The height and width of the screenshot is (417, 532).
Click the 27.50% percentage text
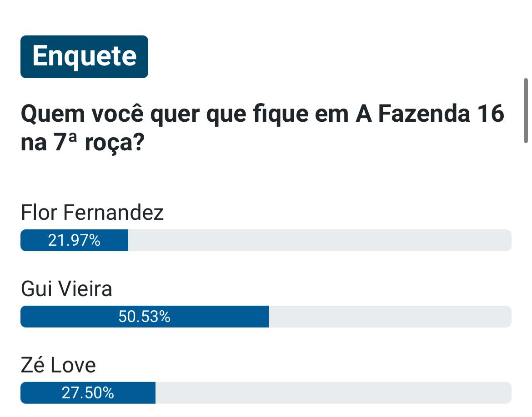point(88,393)
